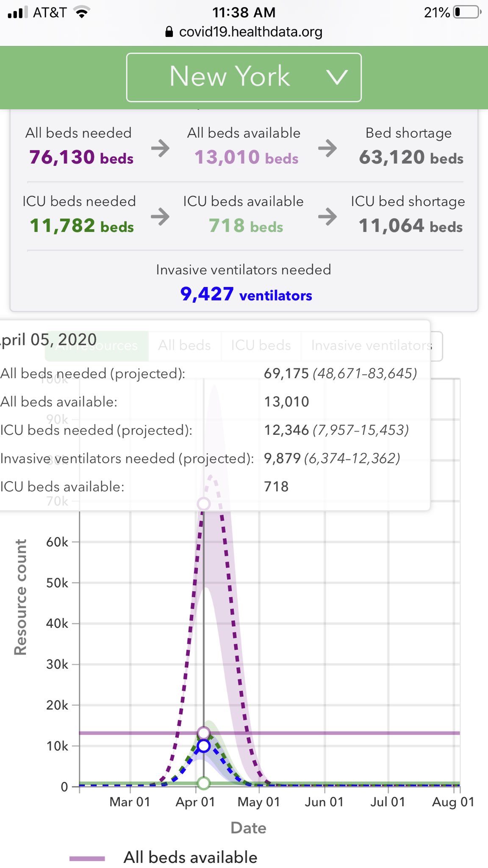Tap the Jun 01 date axis label
488x868 pixels.
(x=324, y=802)
